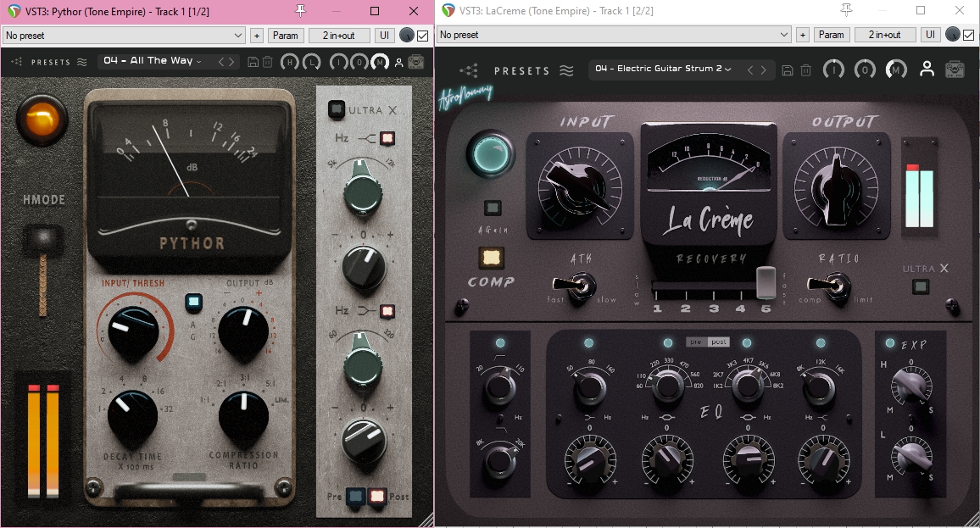
Task: Toggle LaCreme ULTRA X button
Action: [x=921, y=286]
